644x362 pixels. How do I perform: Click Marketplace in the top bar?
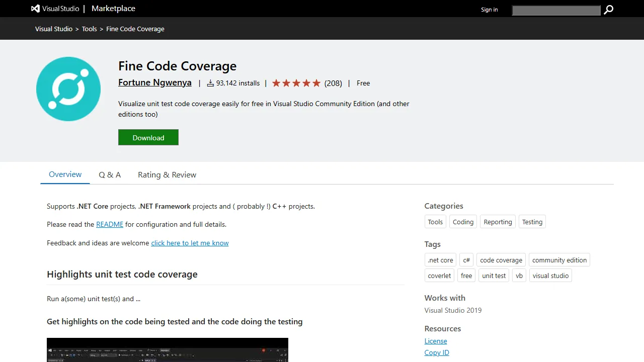[113, 9]
